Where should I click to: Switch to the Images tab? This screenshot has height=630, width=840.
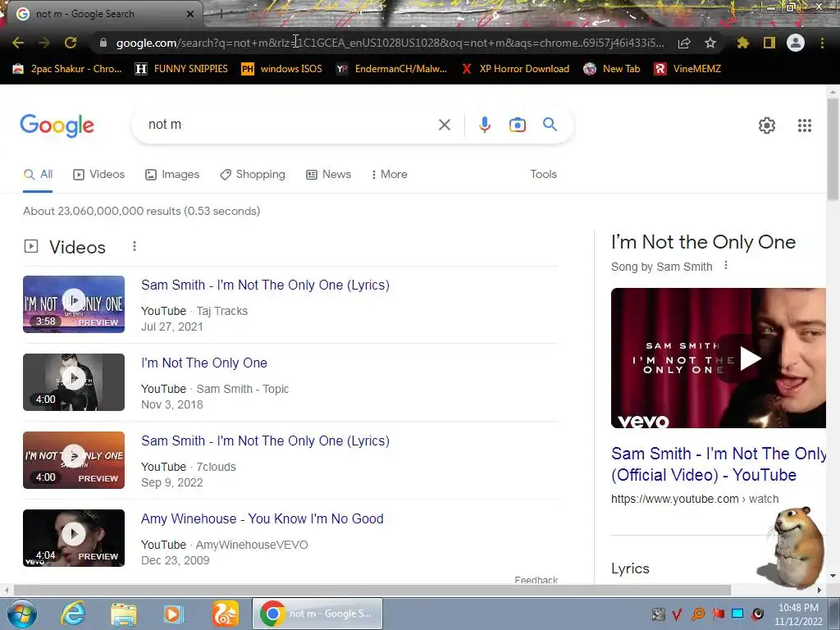[172, 175]
